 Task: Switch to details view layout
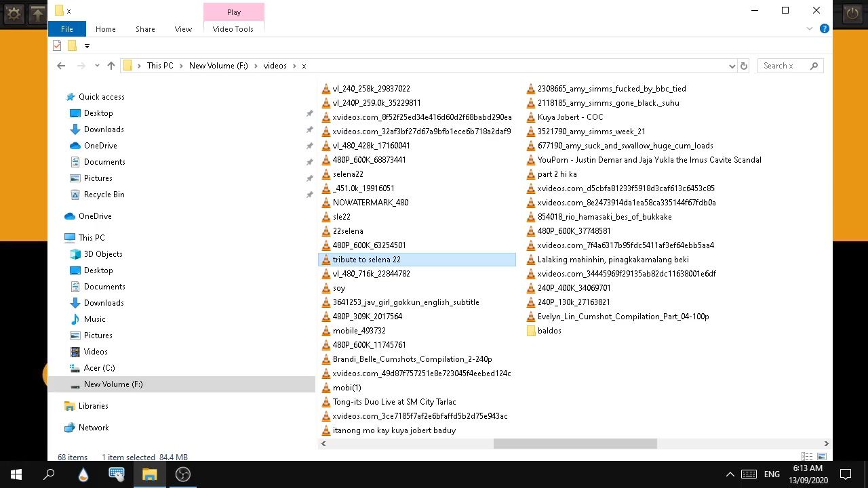point(807,457)
